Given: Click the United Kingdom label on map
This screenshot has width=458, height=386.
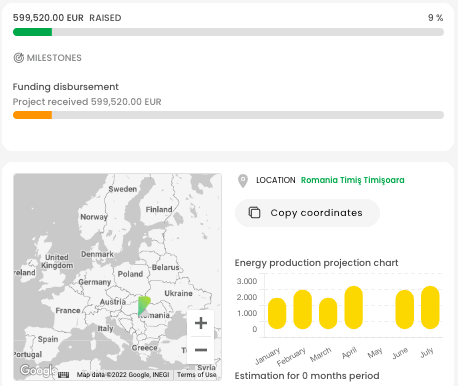Looking at the screenshot, I should point(57,261).
